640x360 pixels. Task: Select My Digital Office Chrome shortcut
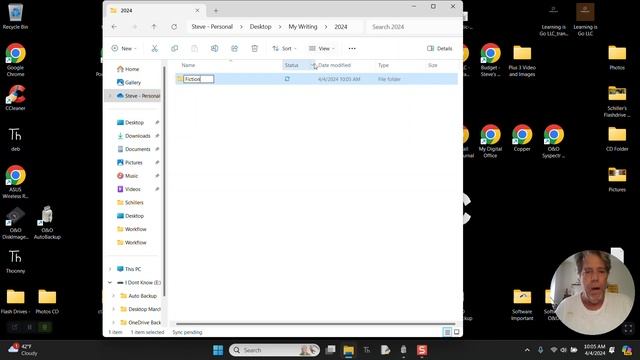tap(490, 141)
